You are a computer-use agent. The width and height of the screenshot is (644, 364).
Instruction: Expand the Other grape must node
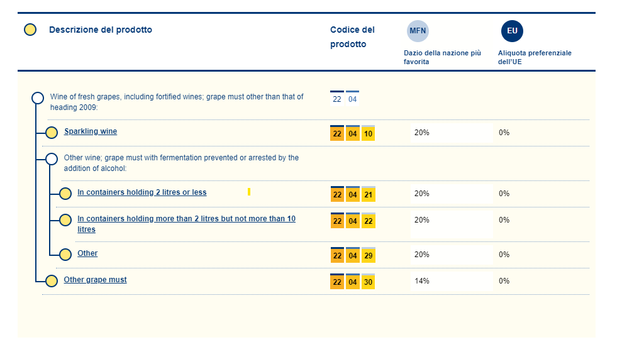click(52, 280)
